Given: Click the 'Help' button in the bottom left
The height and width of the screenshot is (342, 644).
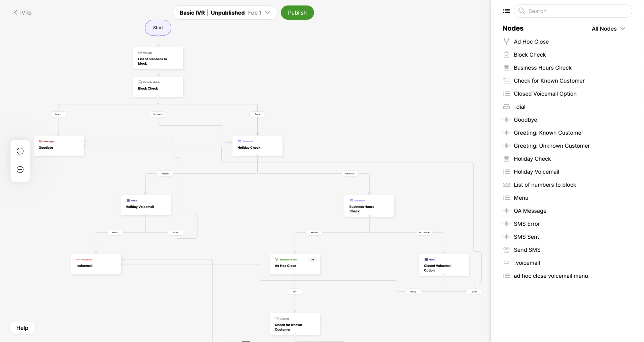Looking at the screenshot, I should (22, 328).
